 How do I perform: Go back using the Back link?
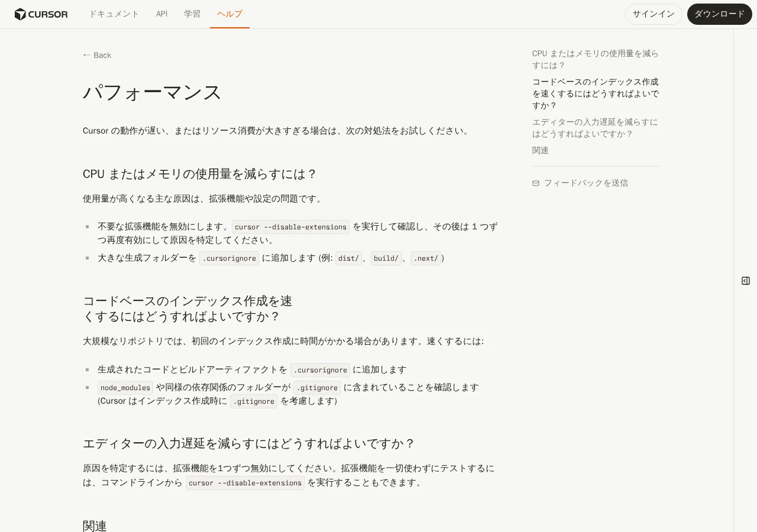97,55
